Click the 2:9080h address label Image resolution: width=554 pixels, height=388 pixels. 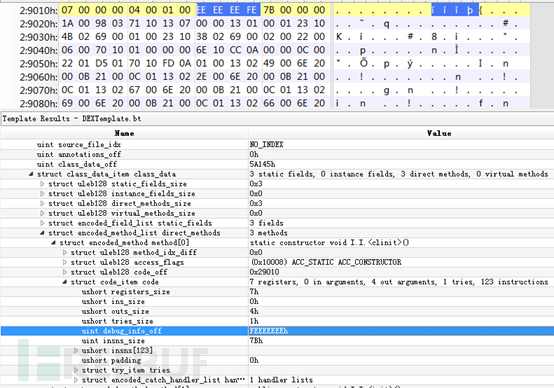pos(38,104)
